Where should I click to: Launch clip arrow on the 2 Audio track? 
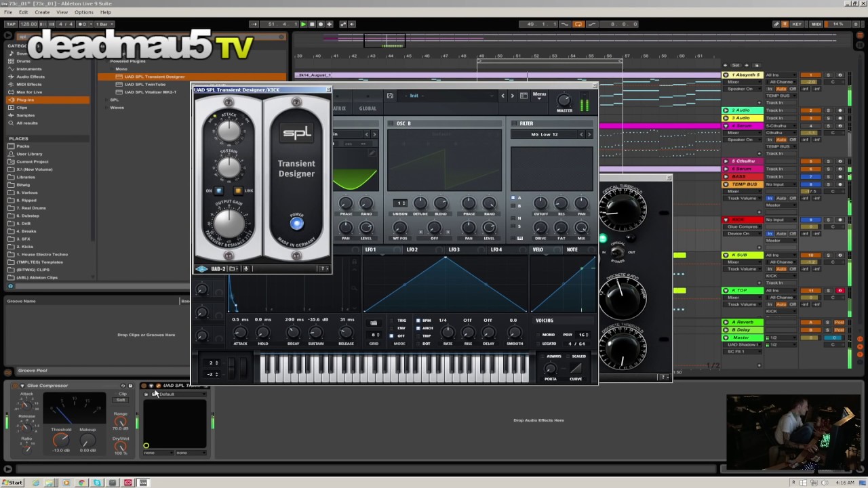[726, 110]
